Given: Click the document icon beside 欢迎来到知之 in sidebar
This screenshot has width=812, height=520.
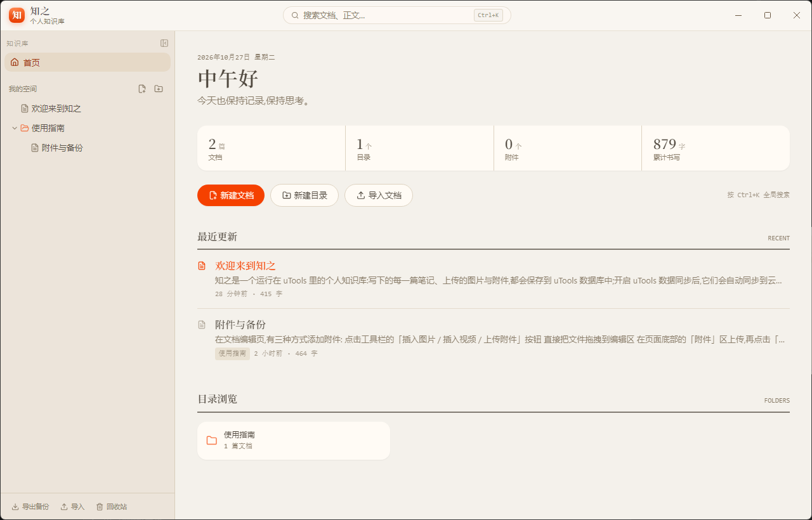Looking at the screenshot, I should click(x=25, y=108).
